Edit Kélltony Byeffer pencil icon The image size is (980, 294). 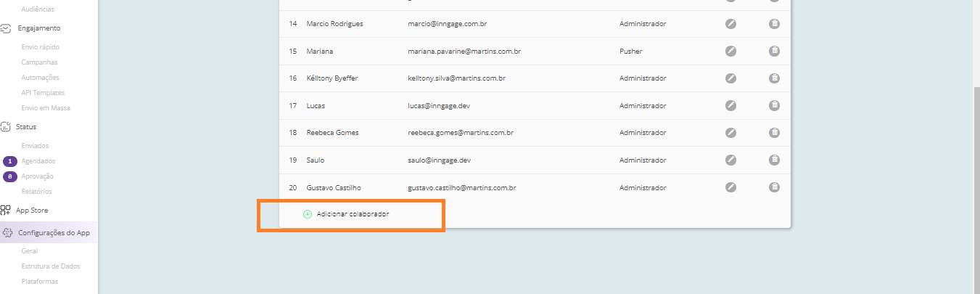coord(731,78)
